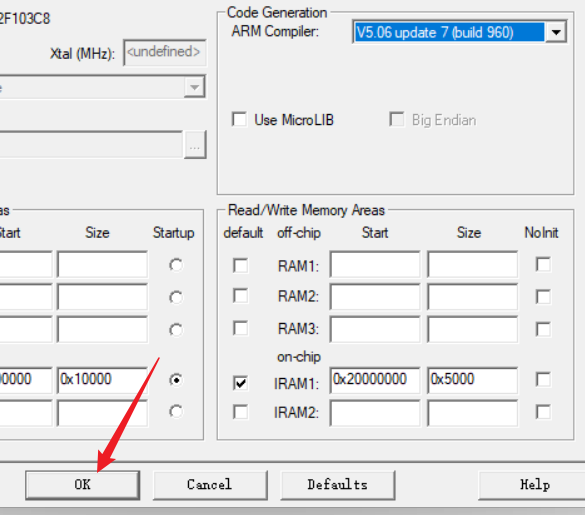
Task: Click the IRAM2 Start address field
Action: 375,413
